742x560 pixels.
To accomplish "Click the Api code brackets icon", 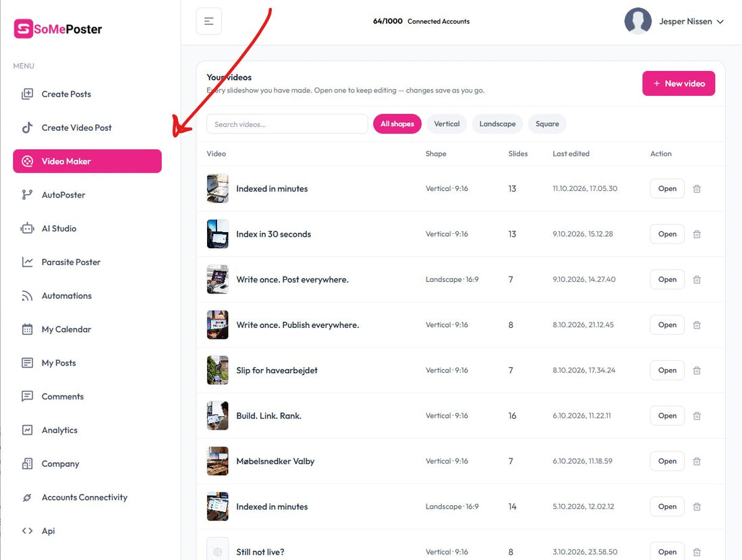I will coord(28,531).
